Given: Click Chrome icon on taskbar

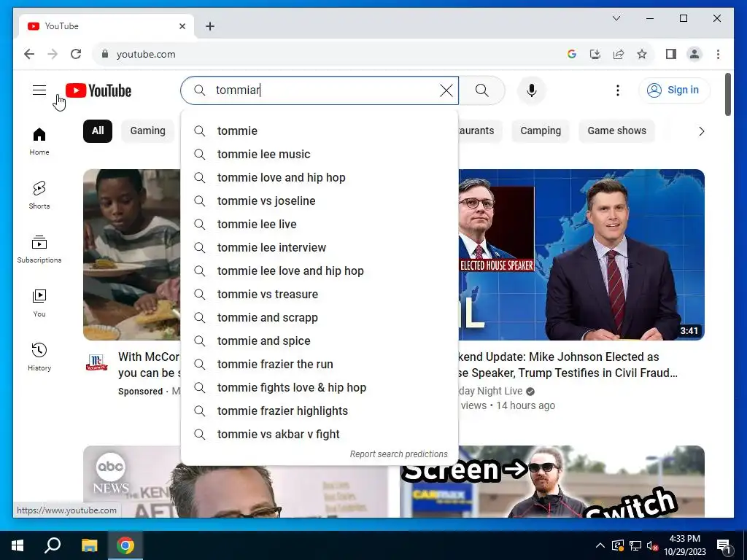Looking at the screenshot, I should [x=125, y=545].
